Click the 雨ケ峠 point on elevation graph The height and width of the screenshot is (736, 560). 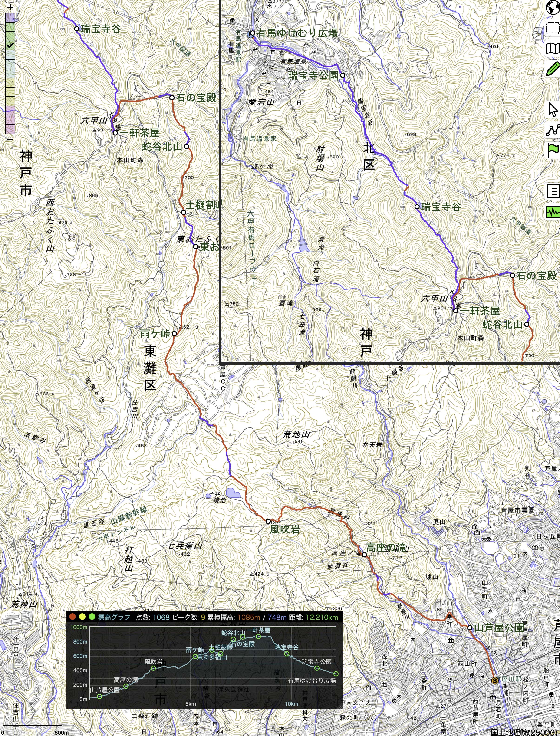point(195,657)
